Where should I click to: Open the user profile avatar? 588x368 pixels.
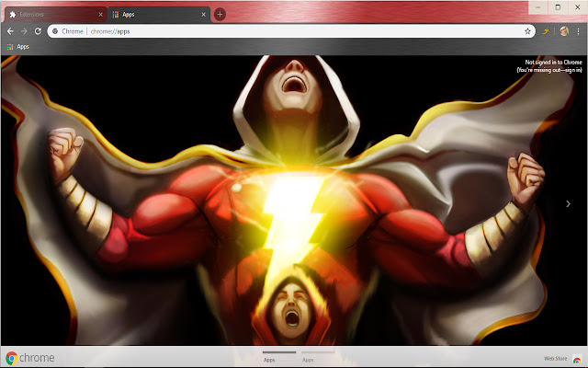coord(564,31)
